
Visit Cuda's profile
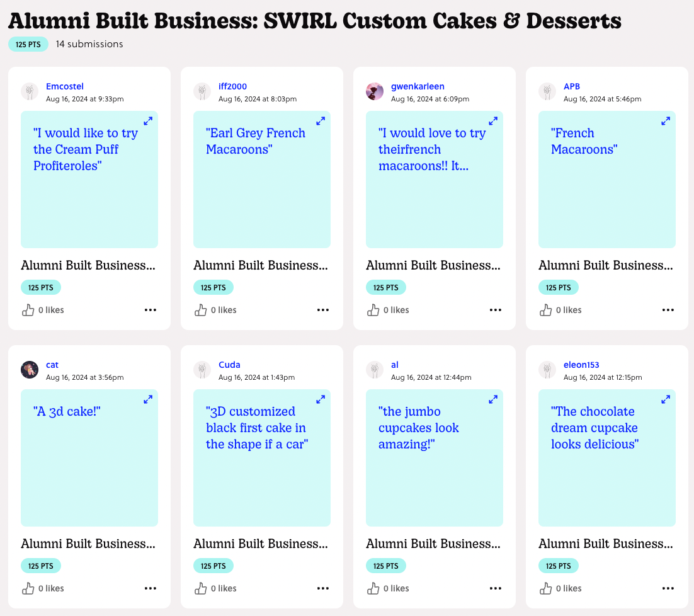pyautogui.click(x=229, y=364)
